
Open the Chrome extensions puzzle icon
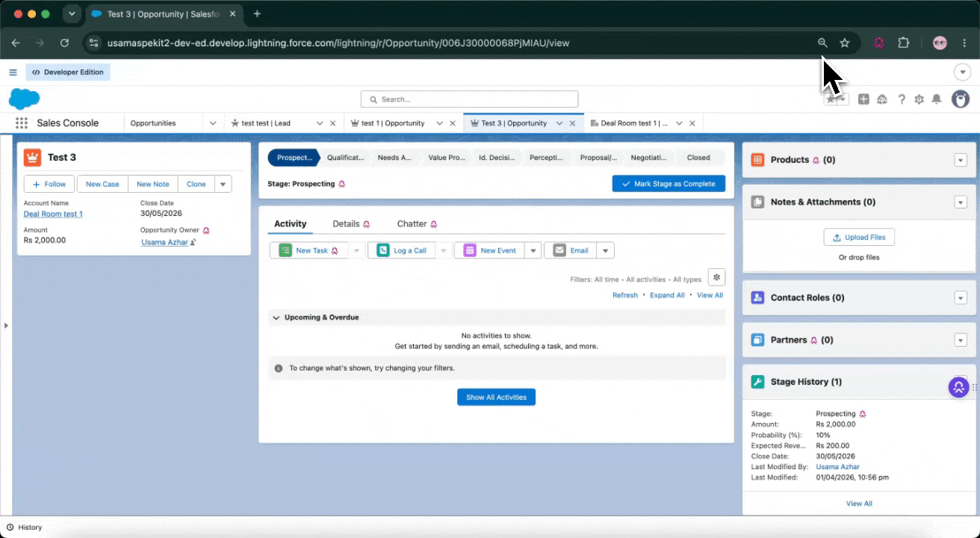click(x=904, y=43)
